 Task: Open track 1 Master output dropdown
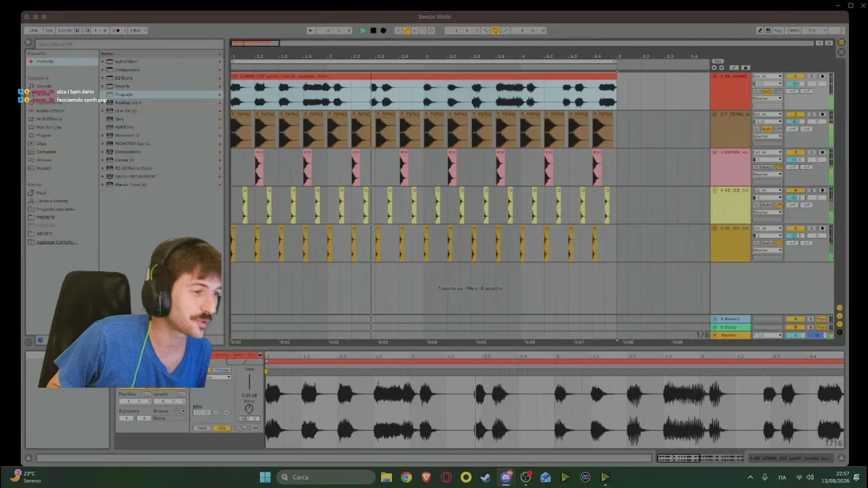(768, 98)
